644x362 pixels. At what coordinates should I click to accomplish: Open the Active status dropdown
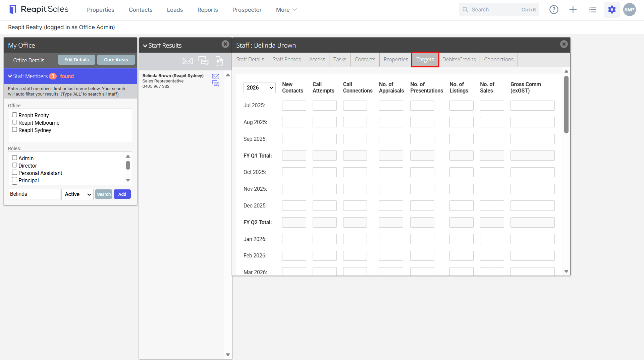[x=77, y=194]
